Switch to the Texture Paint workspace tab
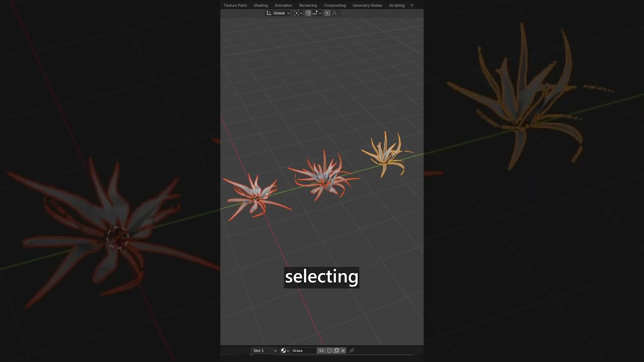 pos(235,5)
